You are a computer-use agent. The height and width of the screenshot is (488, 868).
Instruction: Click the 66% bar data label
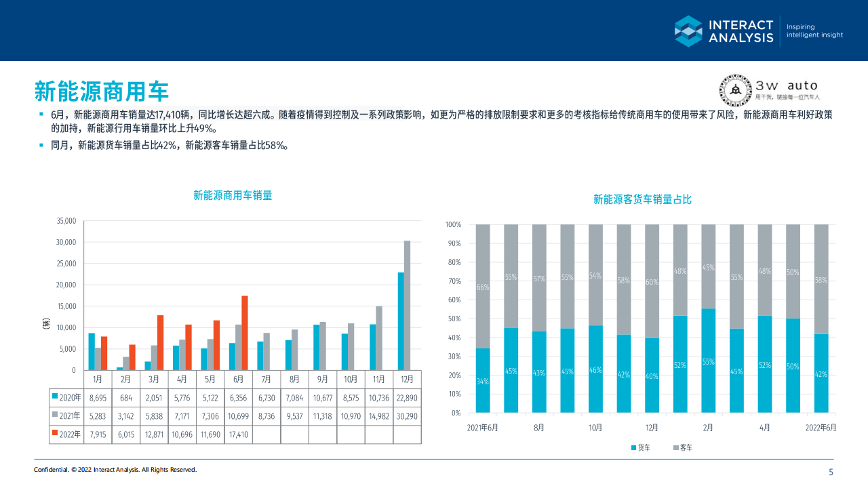(483, 287)
